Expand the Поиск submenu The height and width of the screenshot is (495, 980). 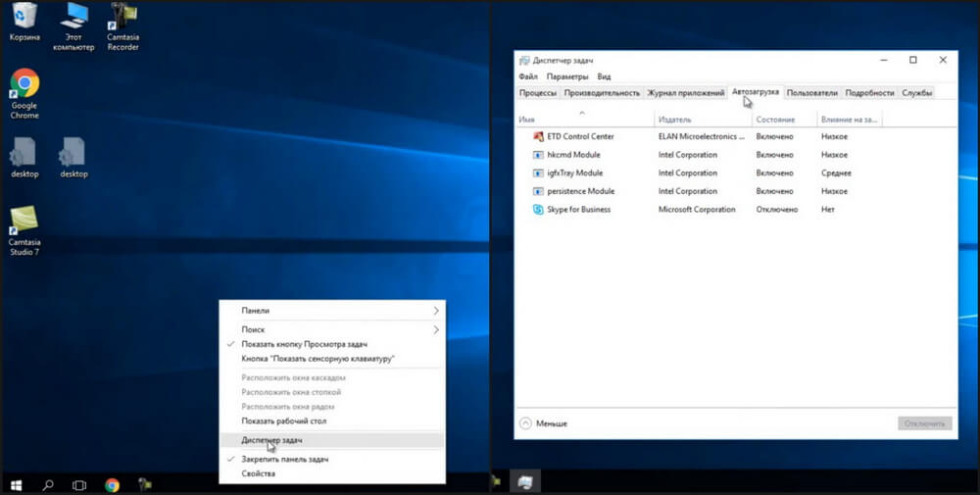click(x=332, y=329)
